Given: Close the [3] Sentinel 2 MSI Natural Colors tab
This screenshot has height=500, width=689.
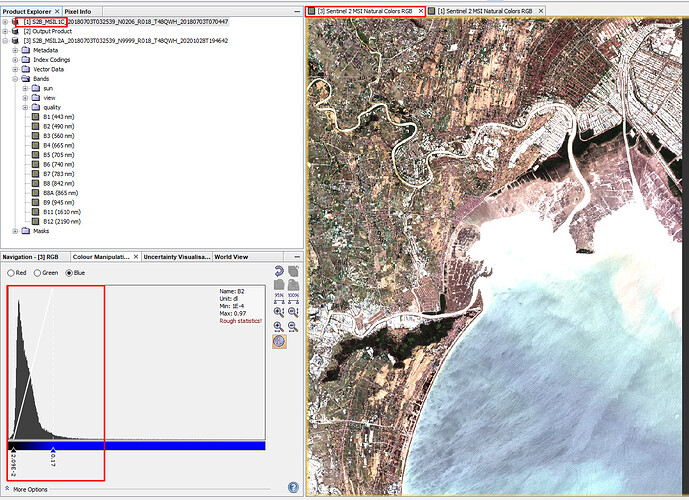Looking at the screenshot, I should pyautogui.click(x=421, y=11).
